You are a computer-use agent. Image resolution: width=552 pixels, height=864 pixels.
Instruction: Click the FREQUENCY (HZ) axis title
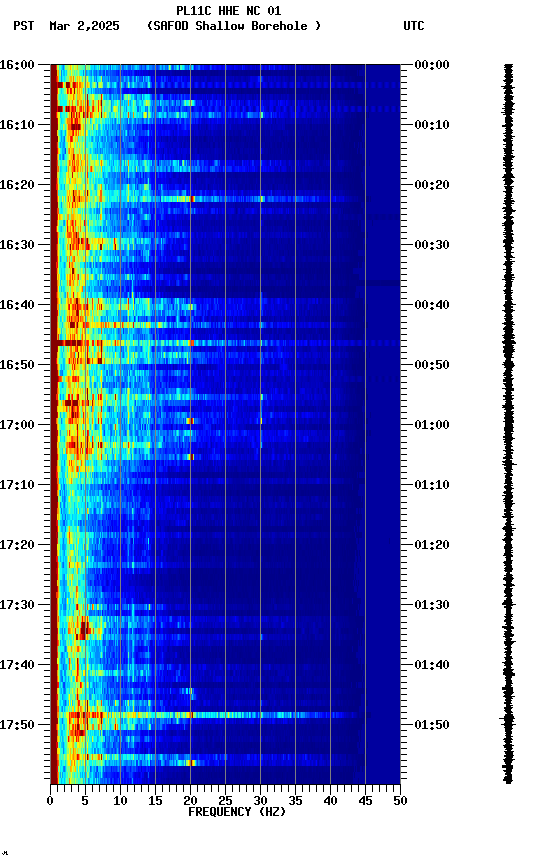[x=237, y=812]
